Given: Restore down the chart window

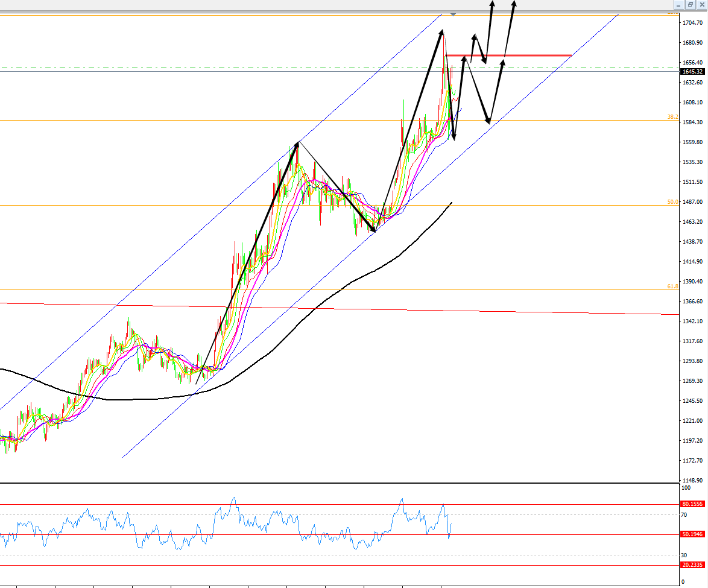Looking at the screenshot, I should [690, 4].
